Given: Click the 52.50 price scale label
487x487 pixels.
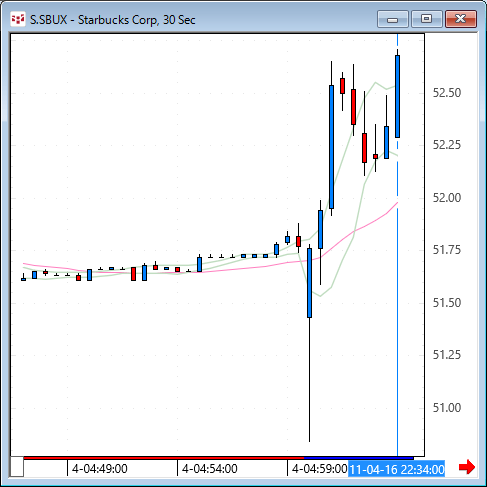Looking at the screenshot, I should [x=447, y=93].
